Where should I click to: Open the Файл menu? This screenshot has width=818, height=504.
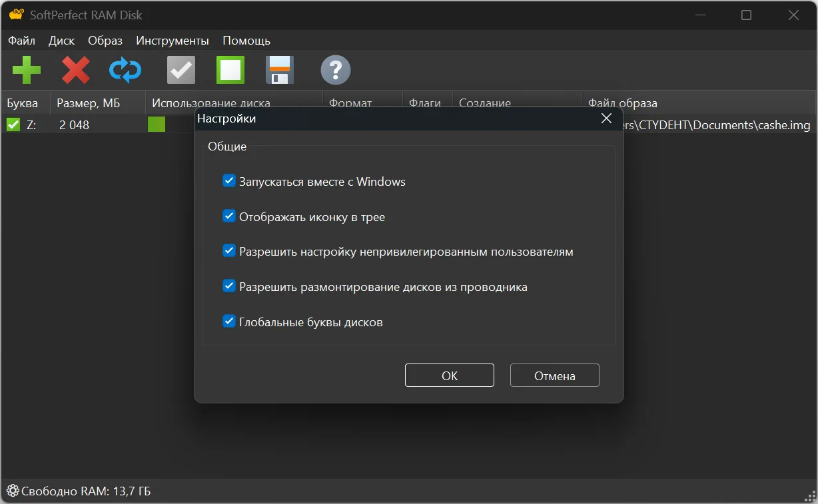(x=22, y=41)
